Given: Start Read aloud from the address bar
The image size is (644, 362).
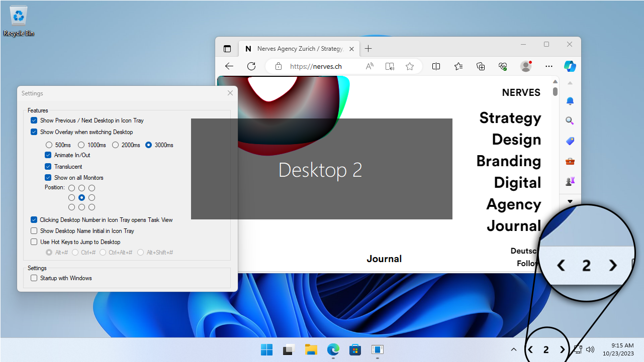Looking at the screenshot, I should 370,66.
